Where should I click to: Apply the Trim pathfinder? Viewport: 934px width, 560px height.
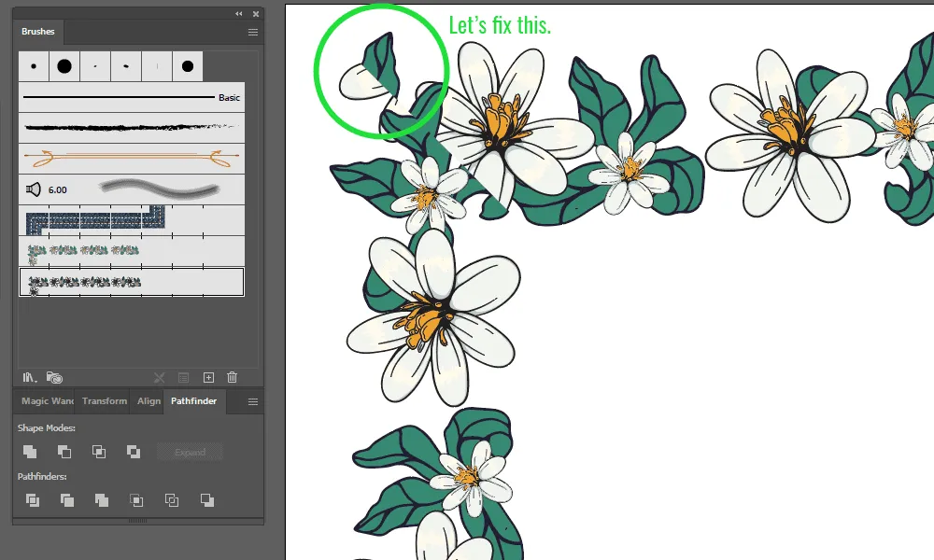(x=67, y=500)
